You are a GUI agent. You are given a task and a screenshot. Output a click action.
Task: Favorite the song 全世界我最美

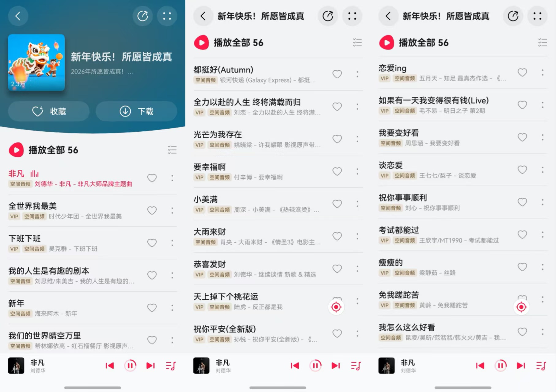pos(152,210)
